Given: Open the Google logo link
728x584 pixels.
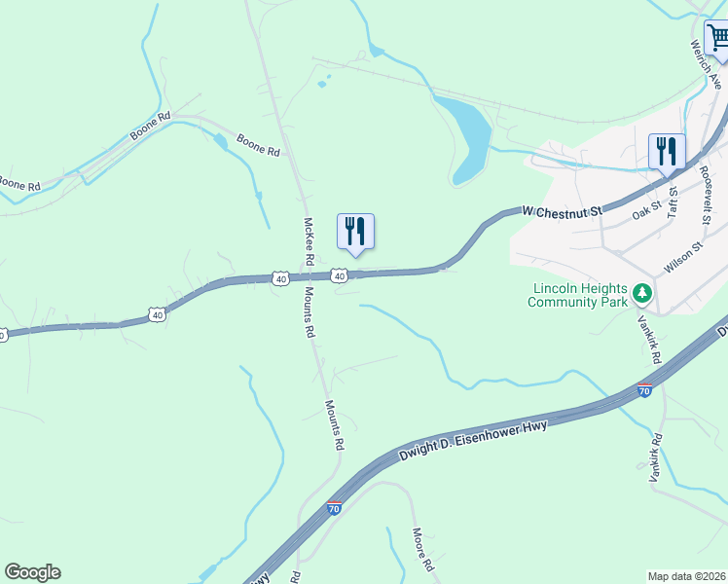Looking at the screenshot, I should point(32,572).
